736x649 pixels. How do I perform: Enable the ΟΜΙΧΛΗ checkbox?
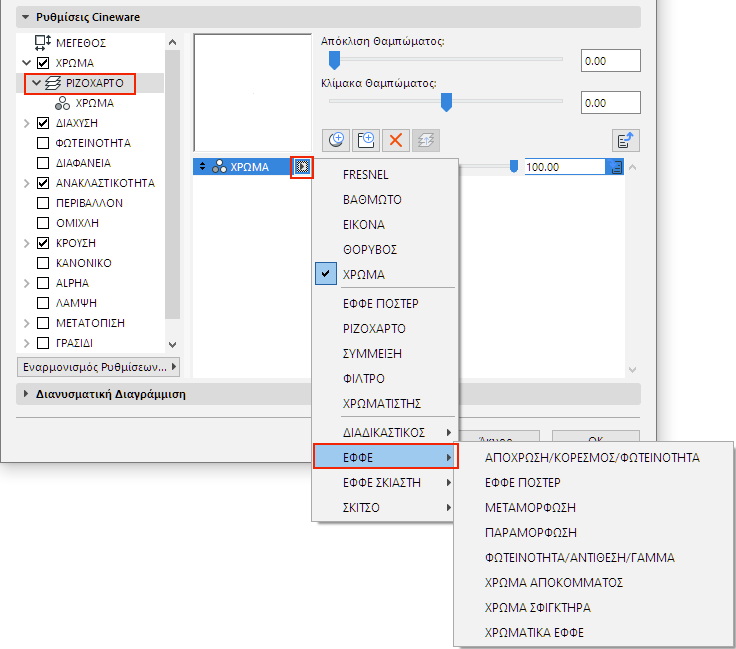coord(43,223)
